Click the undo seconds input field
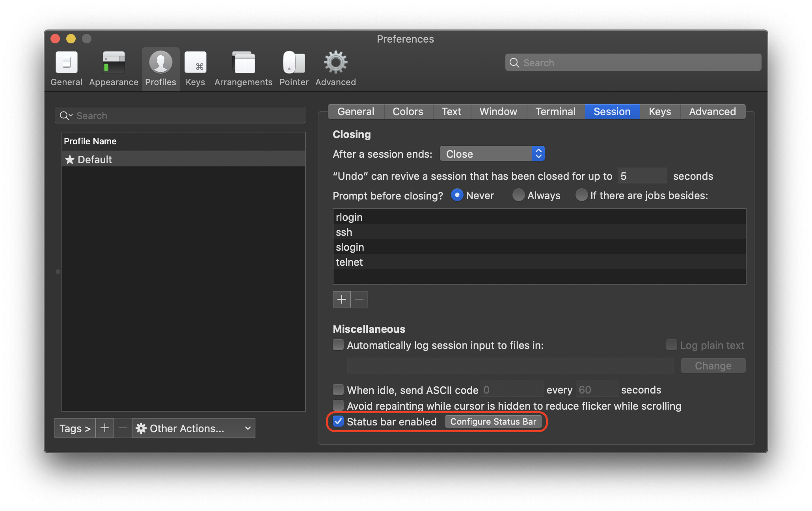This screenshot has height=511, width=812. (641, 176)
